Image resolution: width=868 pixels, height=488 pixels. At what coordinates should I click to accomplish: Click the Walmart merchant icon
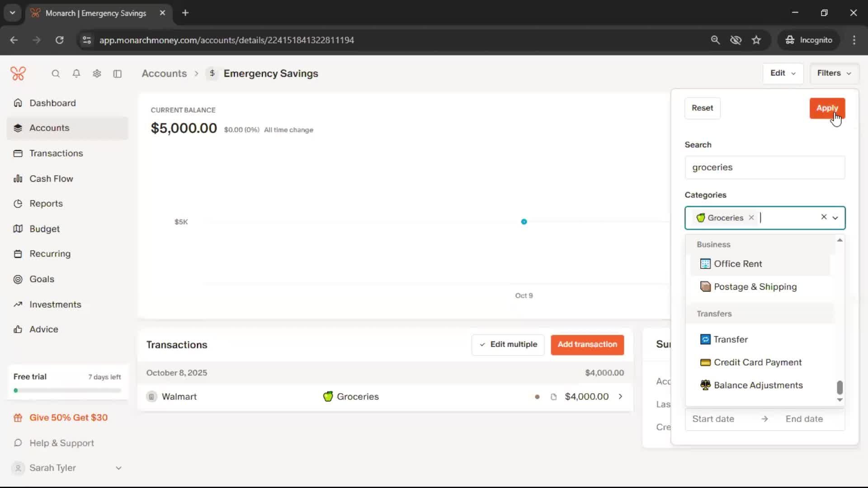(152, 397)
